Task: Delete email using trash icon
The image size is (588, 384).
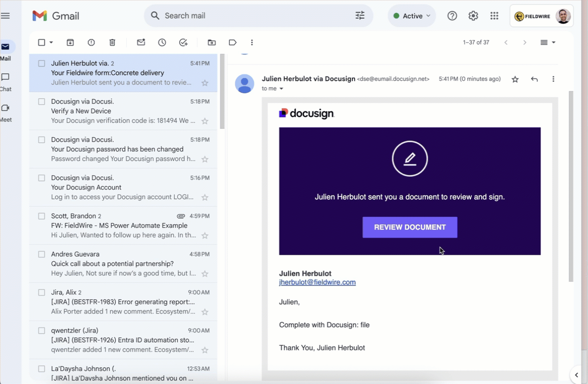Action: [112, 43]
